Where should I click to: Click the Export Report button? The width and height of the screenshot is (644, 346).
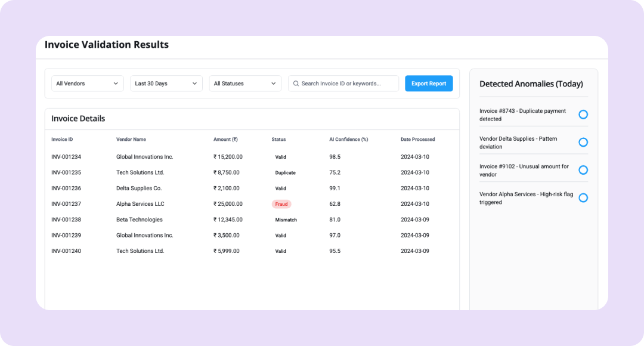click(429, 84)
